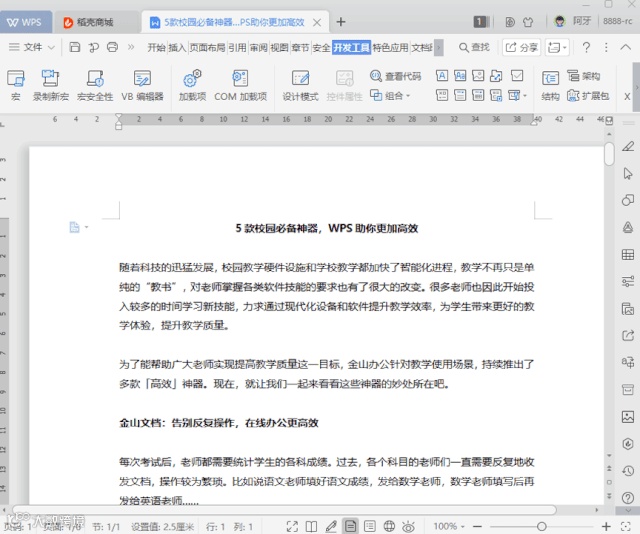Collapse the ribbon with the up chevron
The width and height of the screenshot is (640, 534).
(x=625, y=47)
